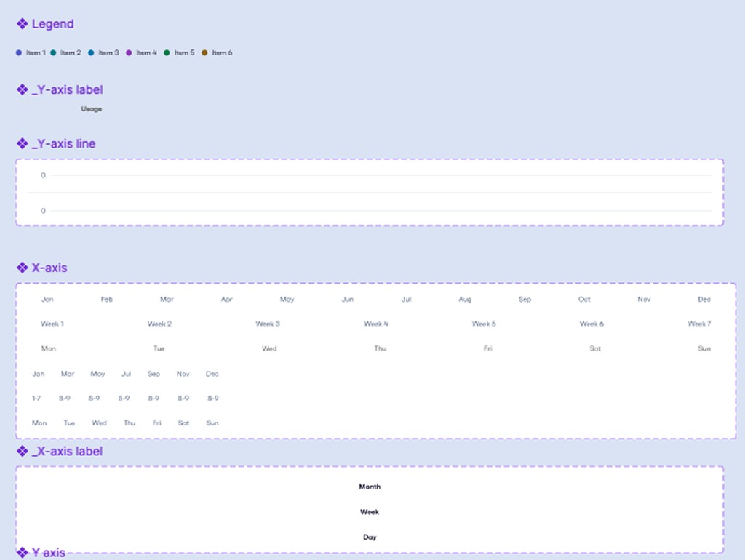This screenshot has width=745, height=560.
Task: Click the 'Aug' month label
Action: [465, 299]
